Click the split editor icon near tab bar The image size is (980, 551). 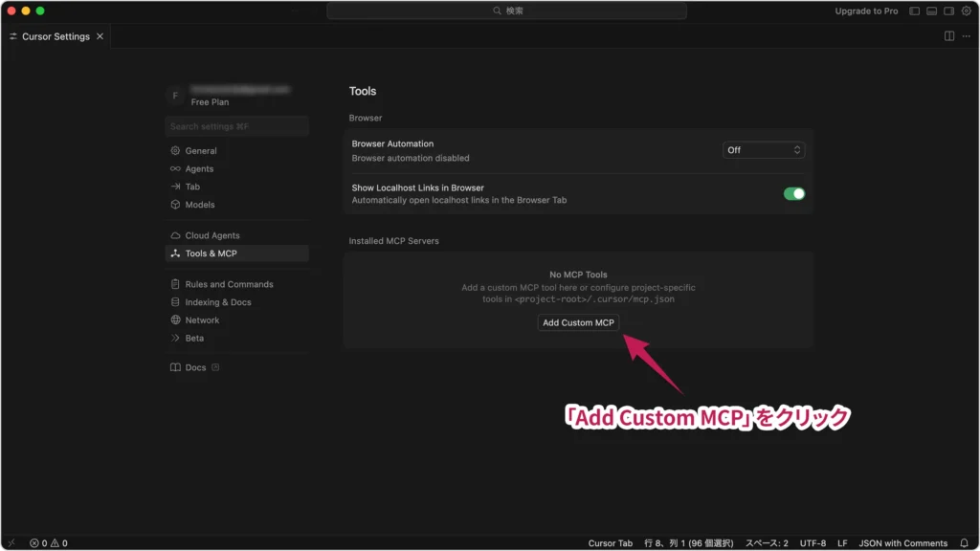click(x=947, y=35)
